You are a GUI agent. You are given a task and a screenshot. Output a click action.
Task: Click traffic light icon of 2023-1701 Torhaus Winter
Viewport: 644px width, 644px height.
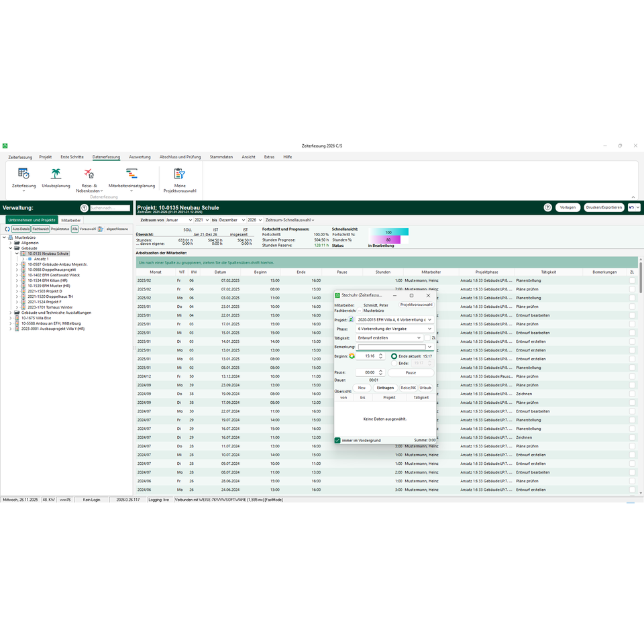click(23, 307)
